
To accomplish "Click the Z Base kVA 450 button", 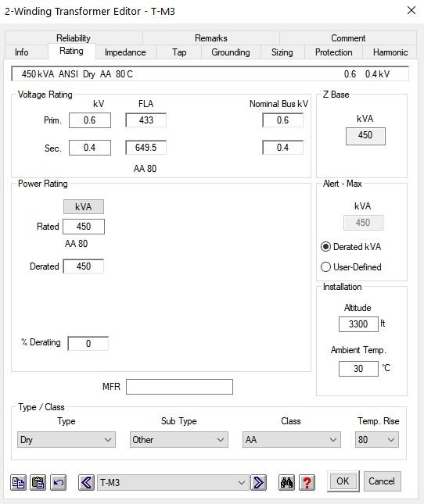I will pyautogui.click(x=365, y=136).
